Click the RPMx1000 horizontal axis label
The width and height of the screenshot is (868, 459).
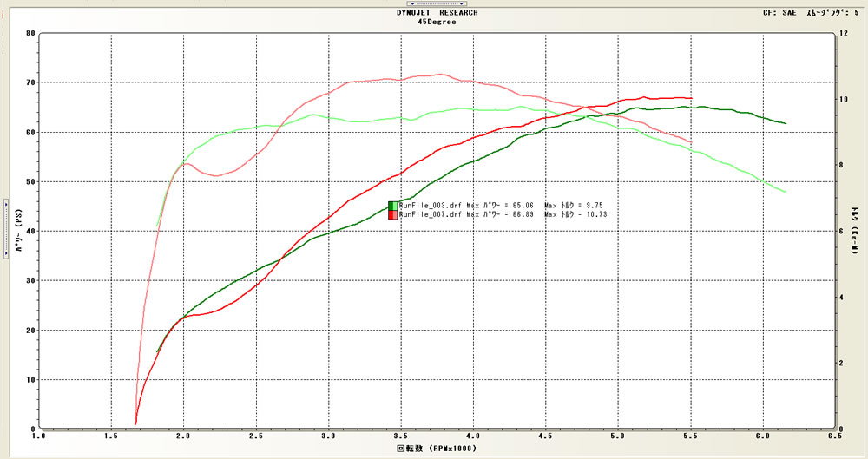coord(436,450)
